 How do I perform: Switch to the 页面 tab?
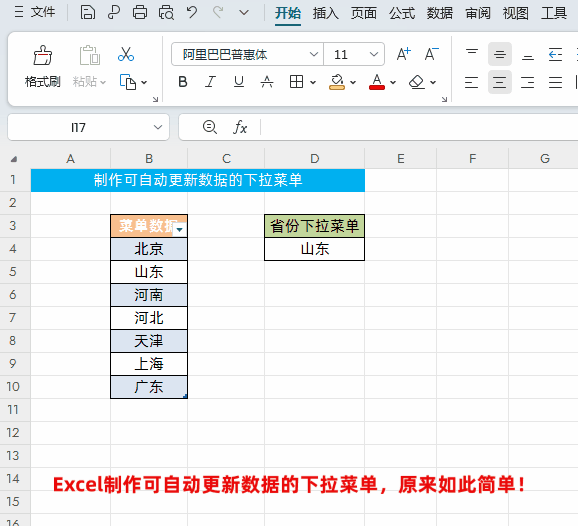[364, 13]
